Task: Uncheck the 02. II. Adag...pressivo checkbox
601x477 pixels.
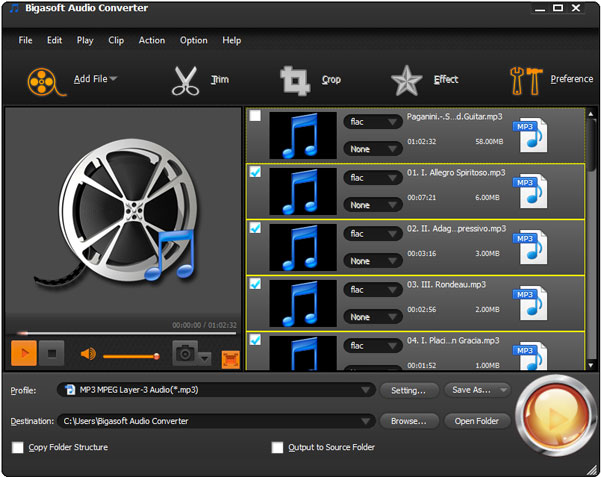Action: tap(255, 227)
